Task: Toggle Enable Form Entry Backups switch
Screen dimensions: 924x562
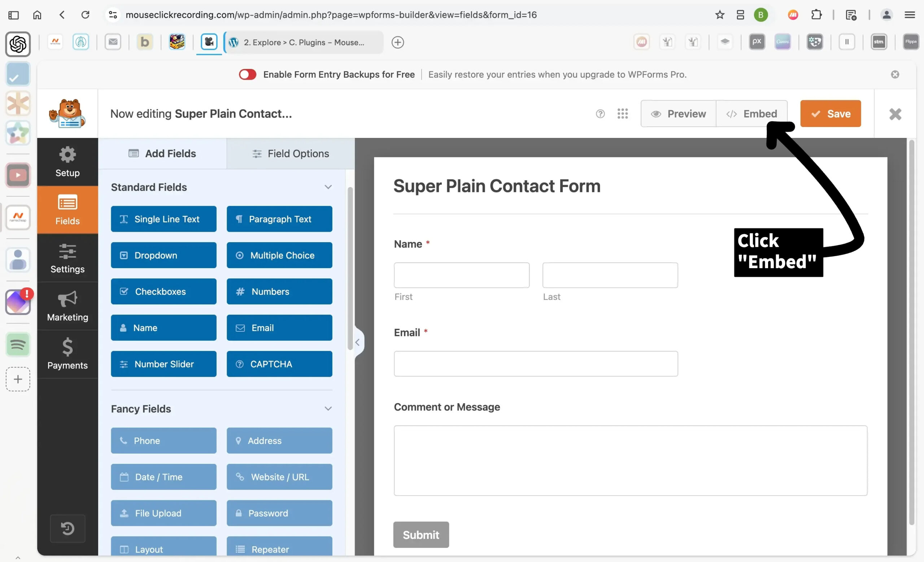Action: coord(248,74)
